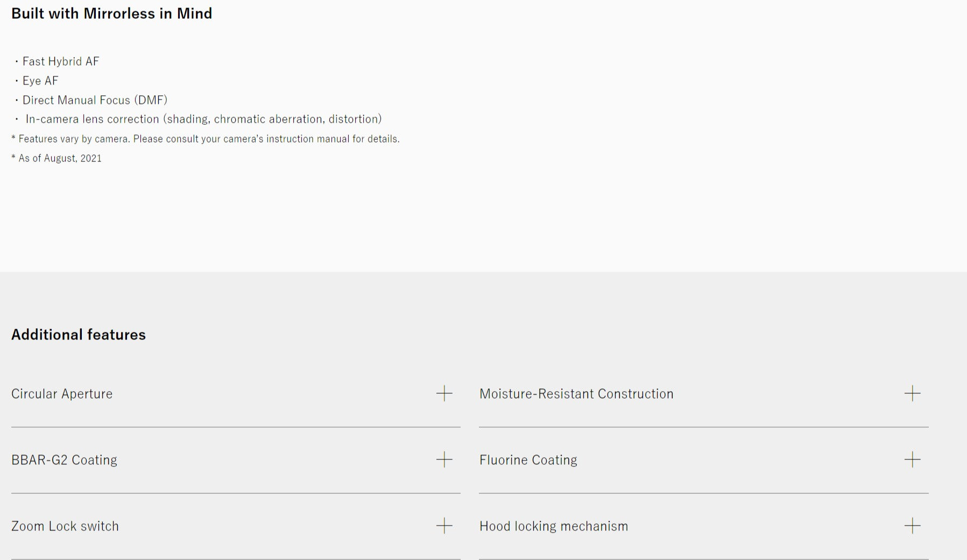Click the As of August, 2021 footnote
The width and height of the screenshot is (967, 560).
pos(57,158)
